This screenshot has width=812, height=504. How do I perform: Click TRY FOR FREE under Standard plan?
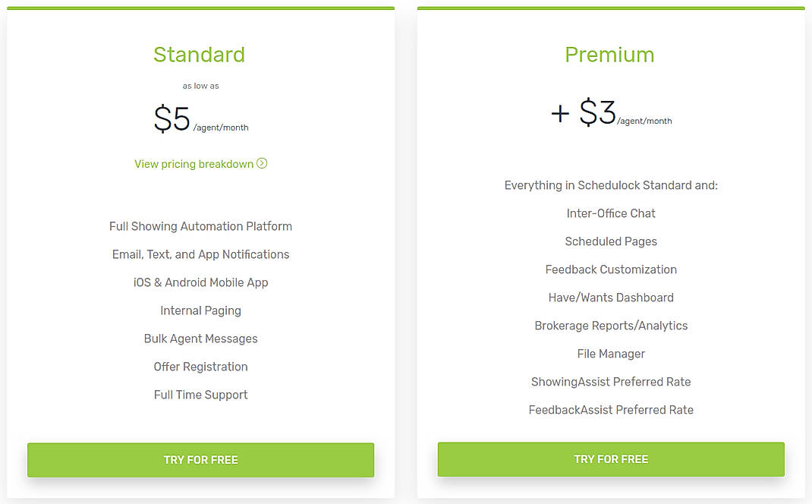pyautogui.click(x=200, y=460)
